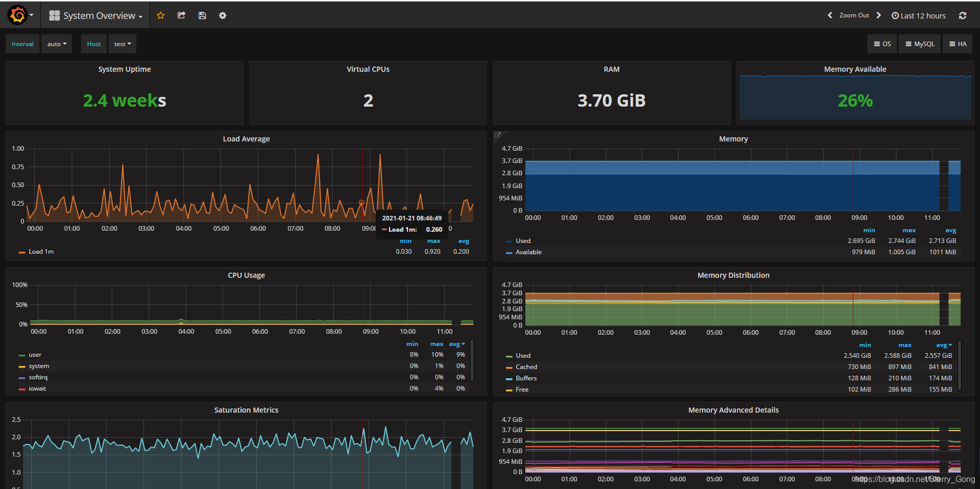Toggle Buffers series in Memory Distribution
Image resolution: width=980 pixels, height=489 pixels.
click(x=526, y=378)
